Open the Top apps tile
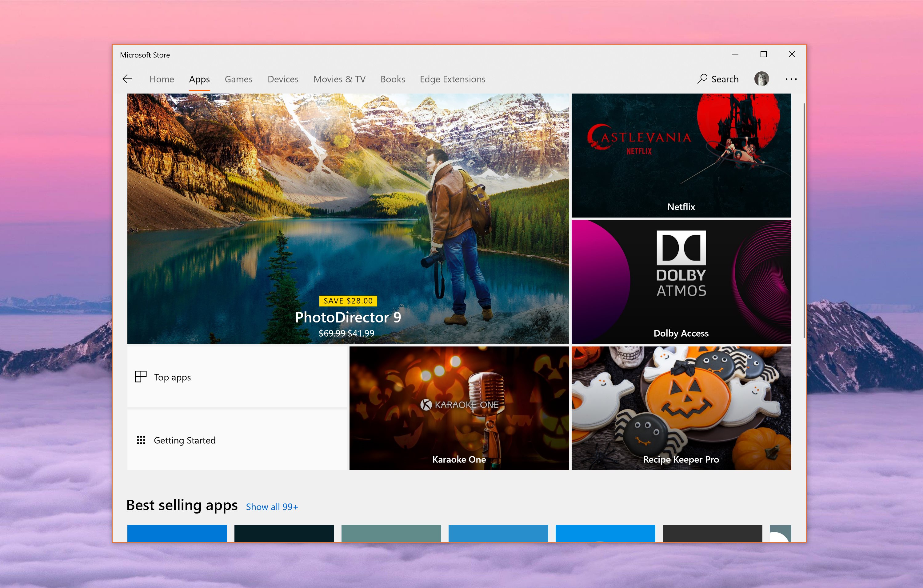The width and height of the screenshot is (923, 588). 237,377
